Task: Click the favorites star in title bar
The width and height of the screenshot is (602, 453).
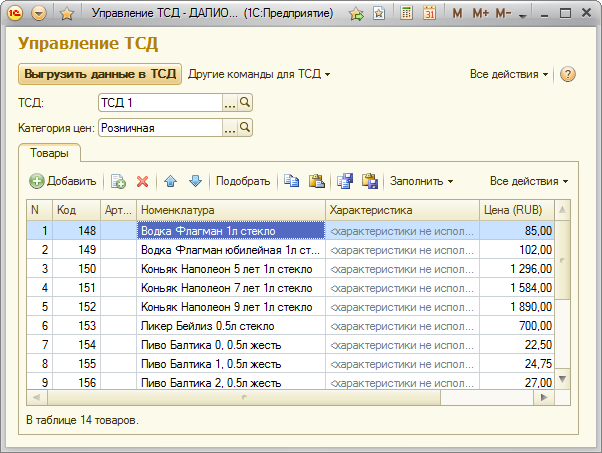Action: [67, 14]
